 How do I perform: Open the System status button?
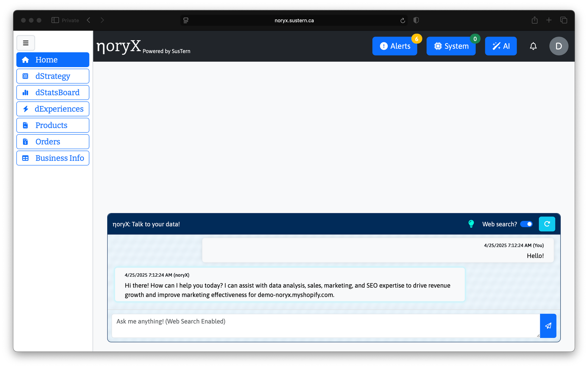click(451, 46)
